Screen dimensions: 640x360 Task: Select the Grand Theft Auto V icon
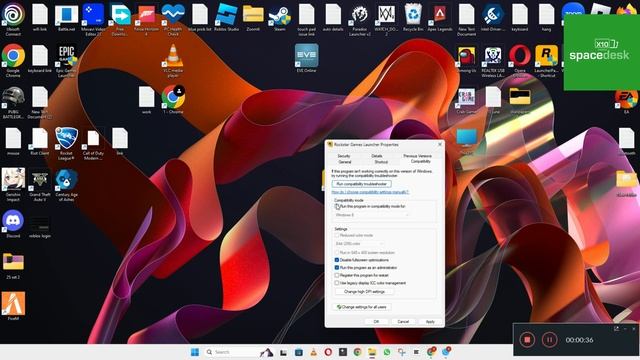point(40,184)
